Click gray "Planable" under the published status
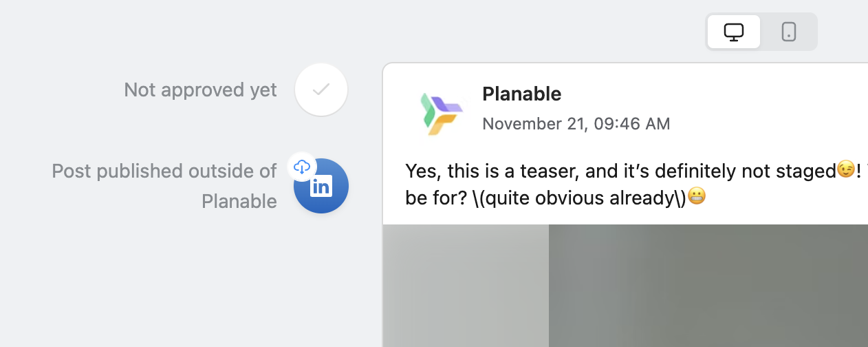The width and height of the screenshot is (868, 347). [239, 201]
